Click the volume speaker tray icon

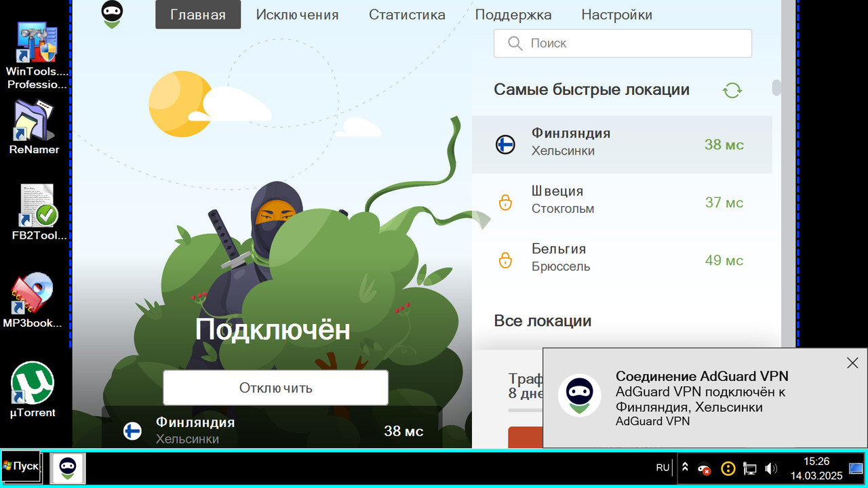click(770, 468)
